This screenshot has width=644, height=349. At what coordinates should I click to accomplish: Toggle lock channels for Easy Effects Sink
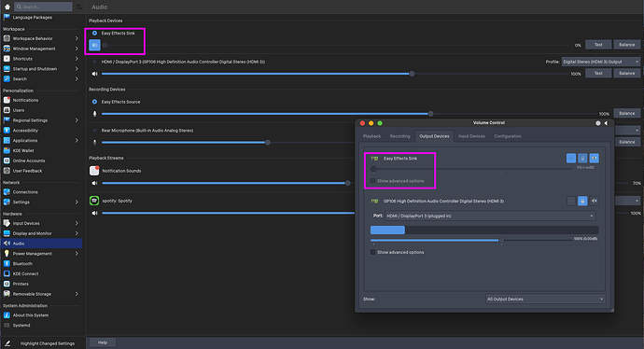(x=582, y=158)
